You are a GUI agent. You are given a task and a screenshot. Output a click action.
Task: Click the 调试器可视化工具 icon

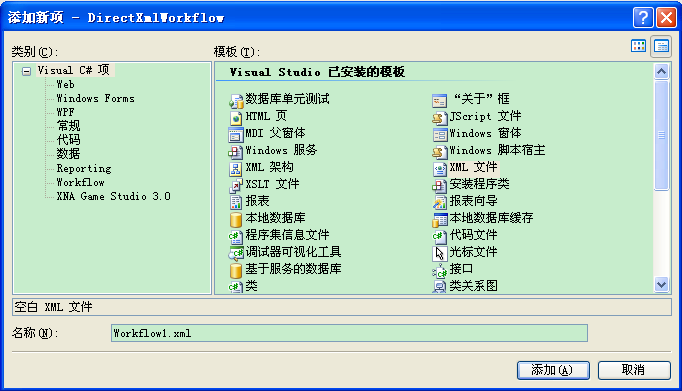pyautogui.click(x=236, y=253)
